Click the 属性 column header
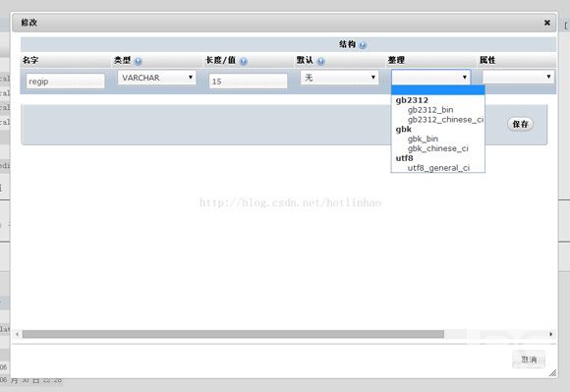Screen dimensions: 570x392 (487, 60)
